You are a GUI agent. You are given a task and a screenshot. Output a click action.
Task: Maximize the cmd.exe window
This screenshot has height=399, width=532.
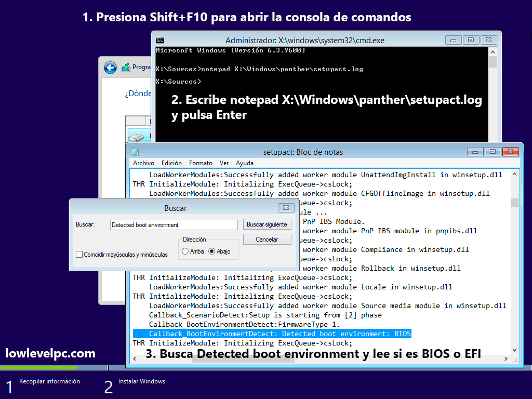click(x=471, y=39)
